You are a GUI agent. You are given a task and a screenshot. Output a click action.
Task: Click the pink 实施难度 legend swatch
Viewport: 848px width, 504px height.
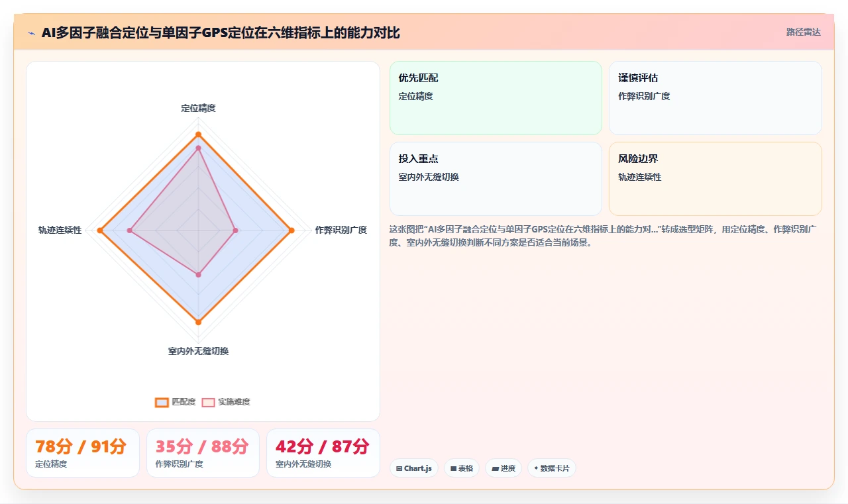pyautogui.click(x=208, y=402)
